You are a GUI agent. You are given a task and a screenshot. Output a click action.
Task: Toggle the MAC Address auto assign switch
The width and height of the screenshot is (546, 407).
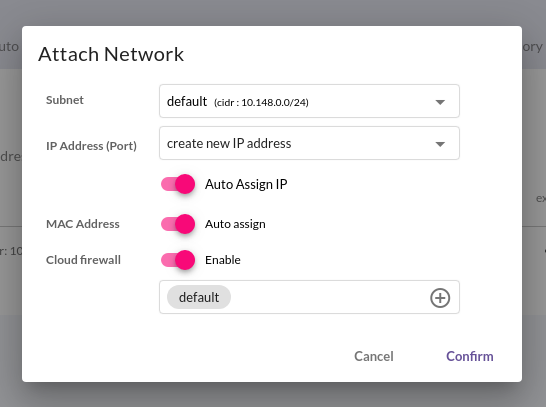[178, 224]
